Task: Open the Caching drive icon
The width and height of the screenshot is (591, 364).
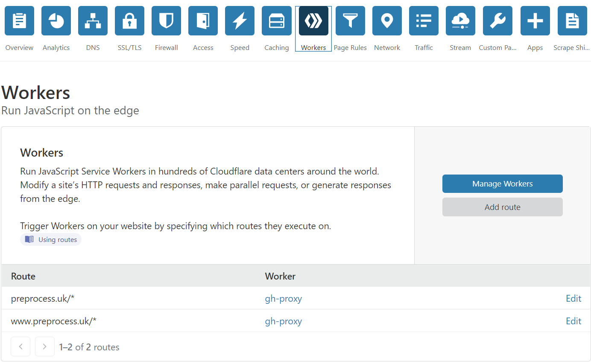Action: tap(276, 20)
